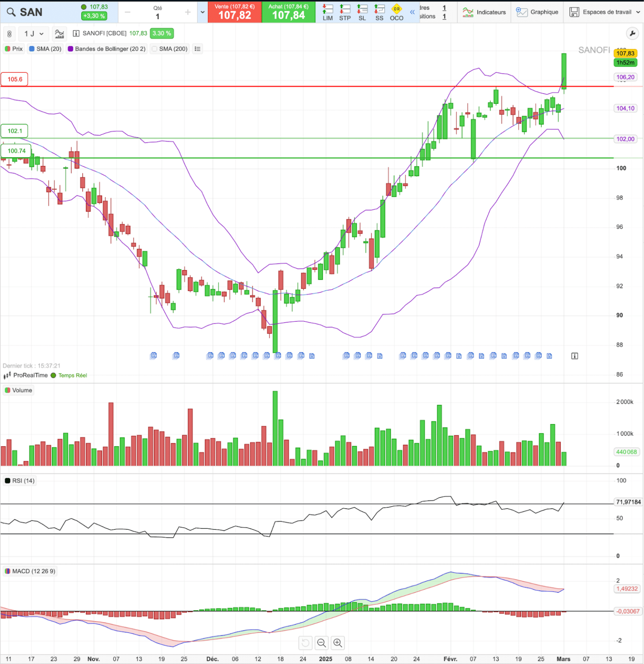Open the chart style icon beside timeframe
This screenshot has height=664, width=644.
60,34
